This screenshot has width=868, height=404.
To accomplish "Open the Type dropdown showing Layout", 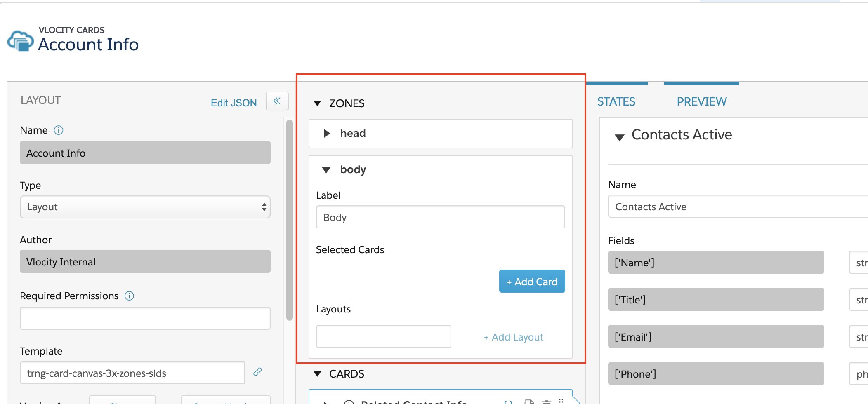I will (145, 207).
